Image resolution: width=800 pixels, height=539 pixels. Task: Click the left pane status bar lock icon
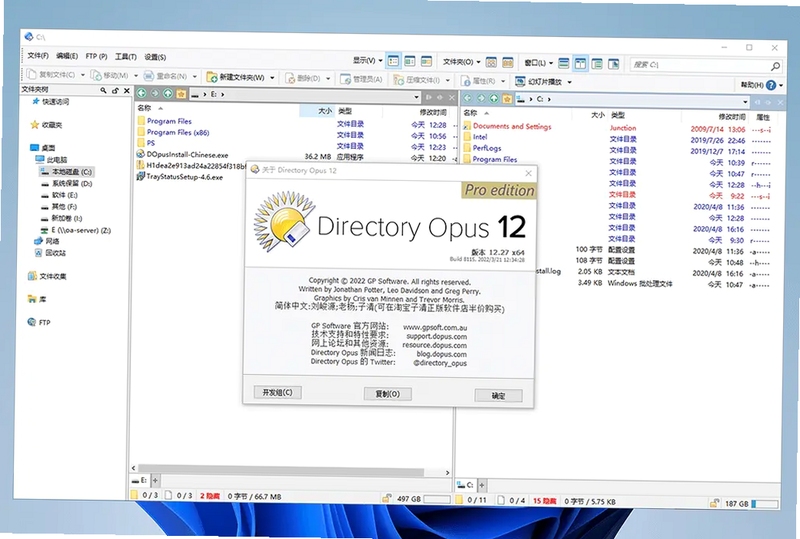coord(387,498)
